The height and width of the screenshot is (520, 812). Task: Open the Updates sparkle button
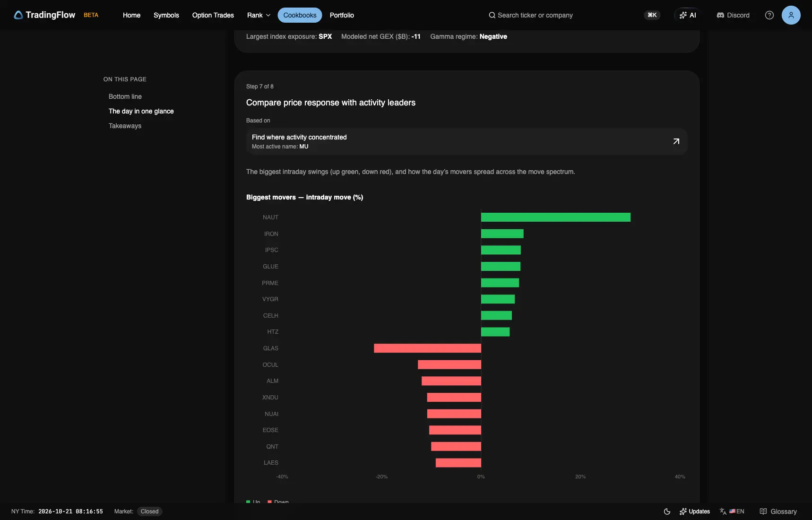pos(695,511)
